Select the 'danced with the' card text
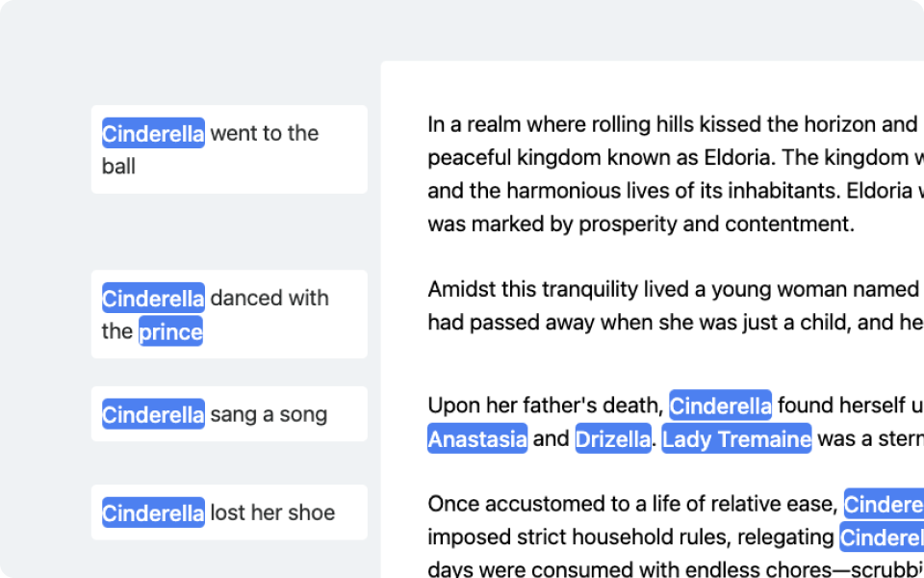Viewport: 924px width, 578px height. pos(269,299)
